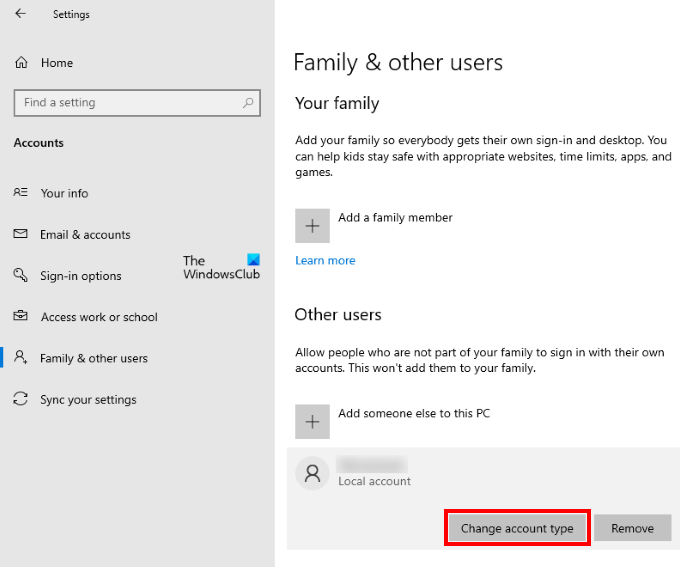
Task: Click the Email & accounts envelope icon
Action: click(x=21, y=234)
